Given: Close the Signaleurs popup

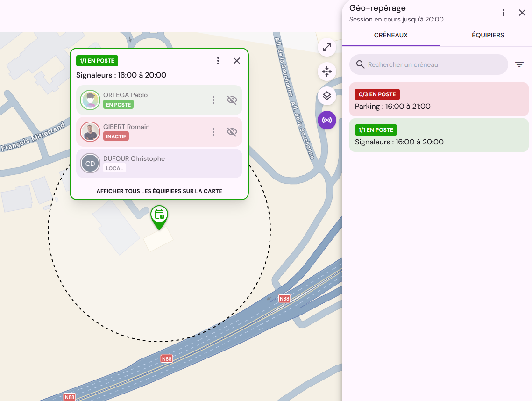Looking at the screenshot, I should [x=237, y=61].
